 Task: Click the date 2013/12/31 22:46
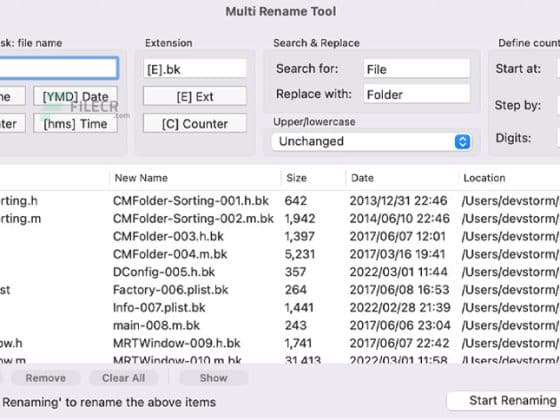[x=399, y=201]
